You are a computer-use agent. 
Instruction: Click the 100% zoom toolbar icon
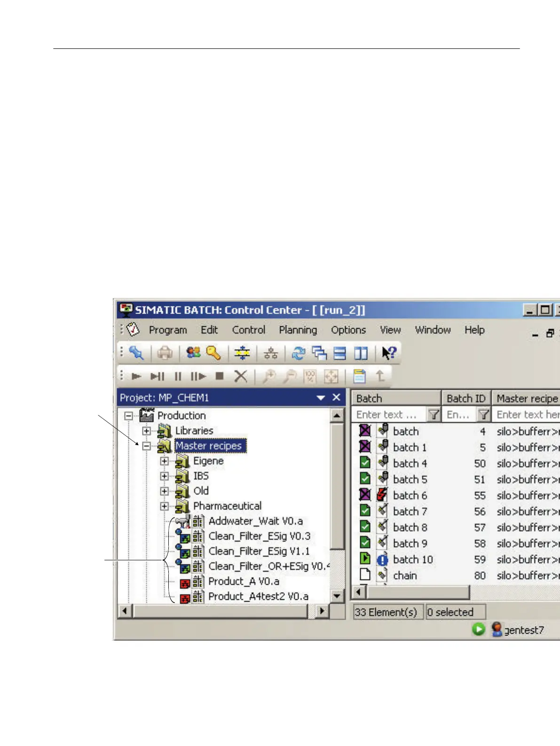(x=310, y=376)
